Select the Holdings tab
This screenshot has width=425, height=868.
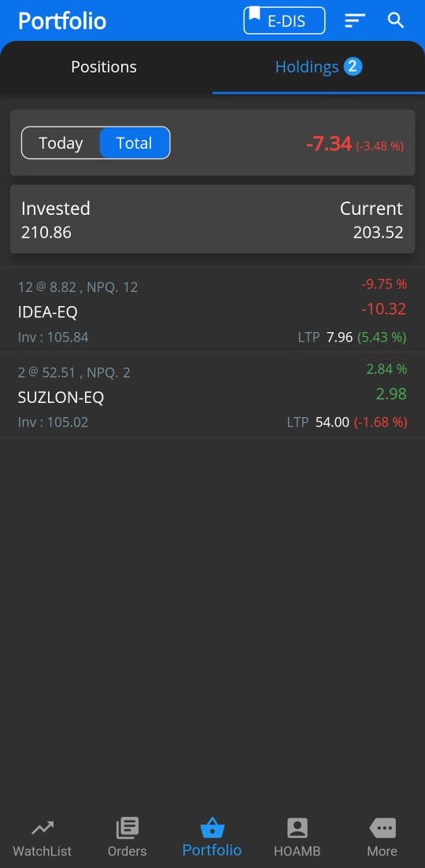pos(319,67)
